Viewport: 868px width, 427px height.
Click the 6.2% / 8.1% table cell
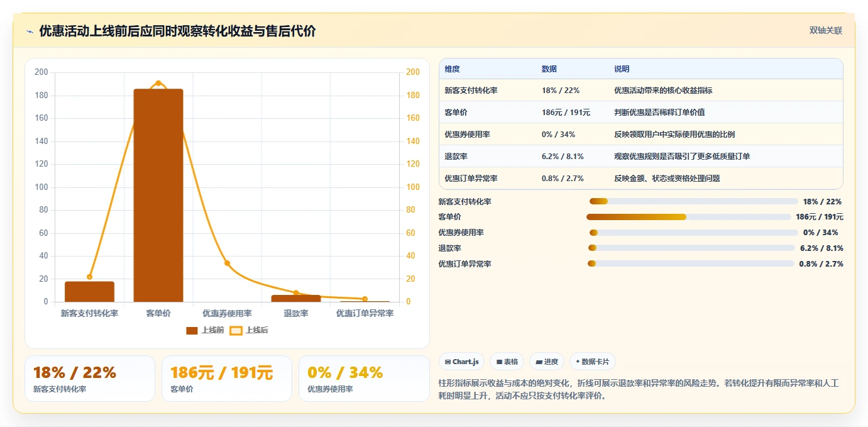[563, 157]
